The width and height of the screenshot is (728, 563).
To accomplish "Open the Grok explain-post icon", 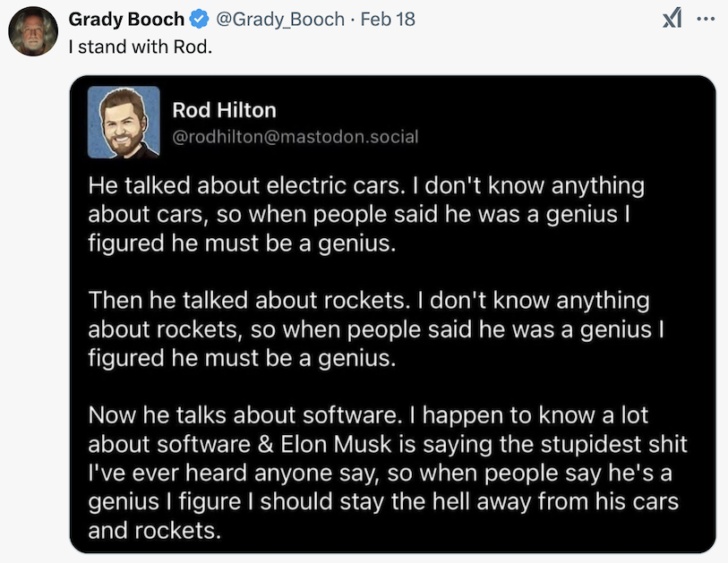I will [x=672, y=19].
